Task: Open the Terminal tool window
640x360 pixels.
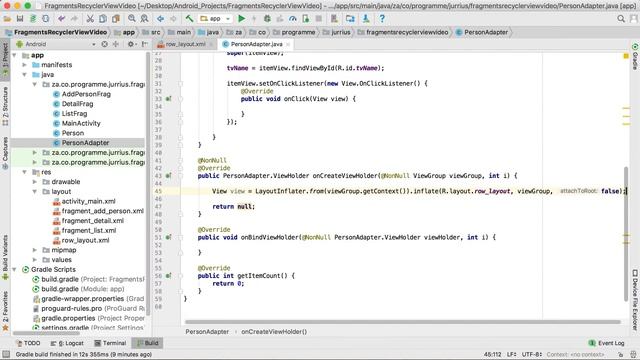Action: click(x=110, y=343)
